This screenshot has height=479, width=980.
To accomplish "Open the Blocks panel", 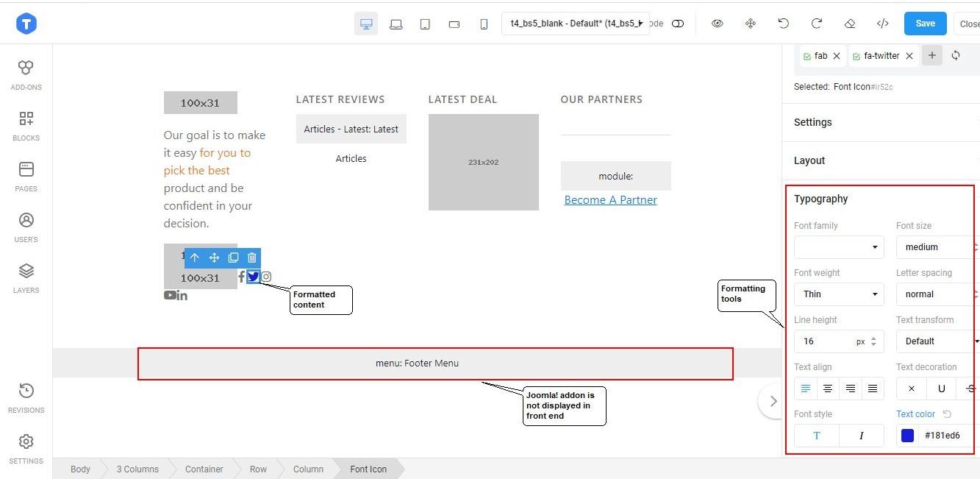I will coord(26,125).
